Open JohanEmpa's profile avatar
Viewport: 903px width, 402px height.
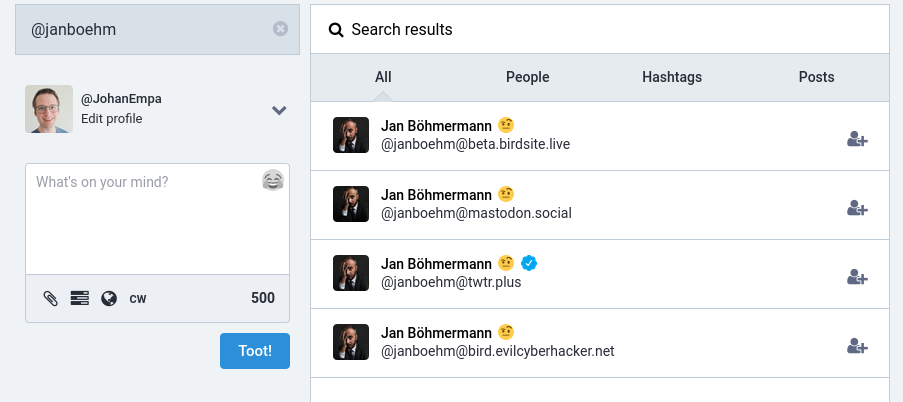click(49, 109)
